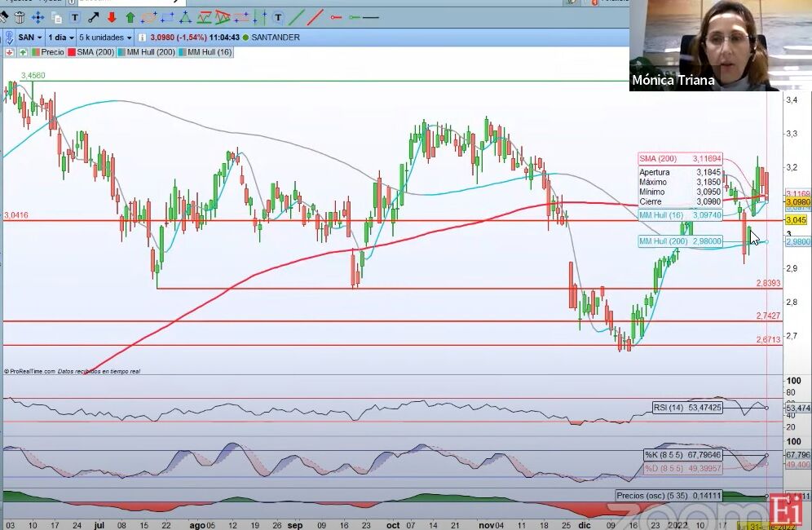Click the 2,7427 support level label
Screen dimensions: 812x530
click(x=768, y=316)
